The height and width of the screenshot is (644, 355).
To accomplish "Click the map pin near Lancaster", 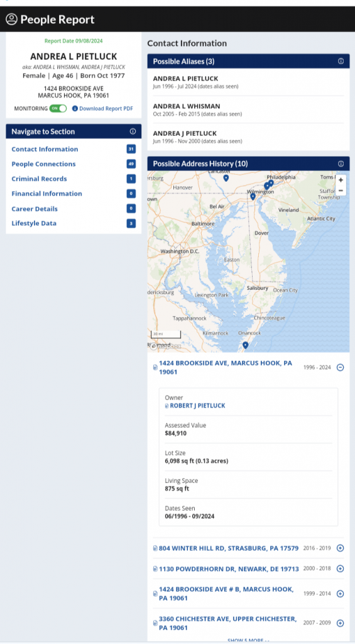I will [226, 178].
